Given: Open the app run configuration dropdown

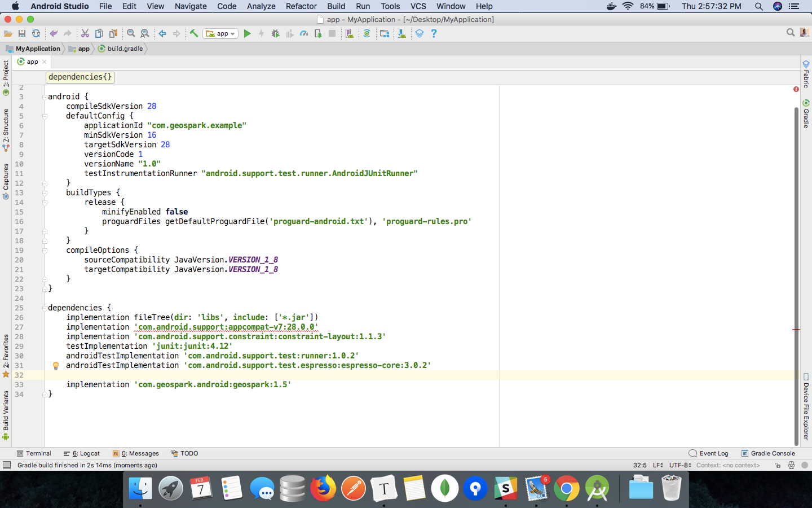Looking at the screenshot, I should point(222,34).
